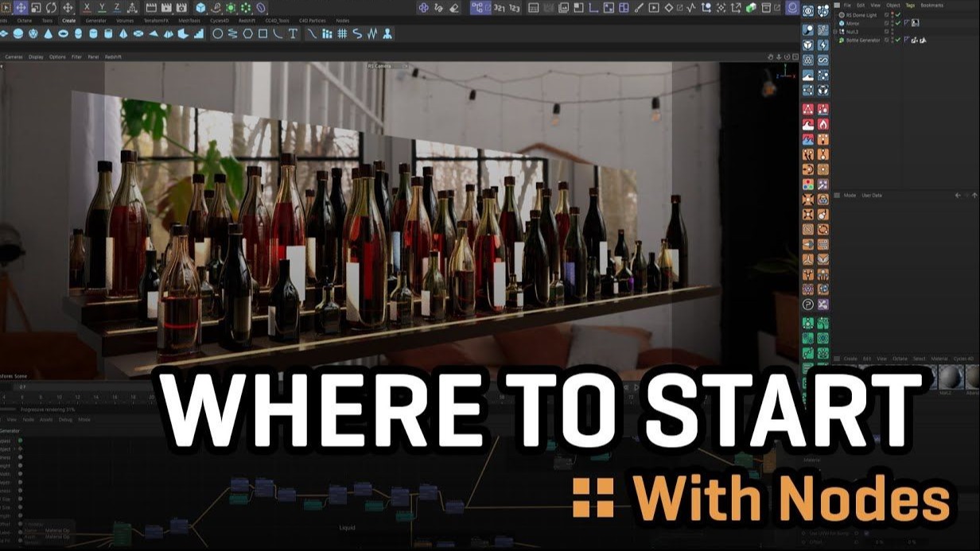Add a Text spline (T icon)
The width and height of the screenshot is (980, 551).
pos(293,34)
